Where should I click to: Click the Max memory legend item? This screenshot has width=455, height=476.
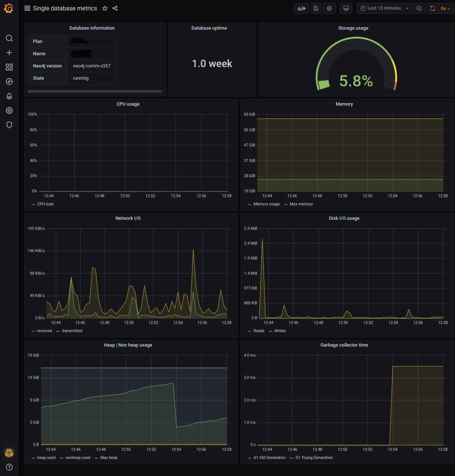click(x=301, y=204)
